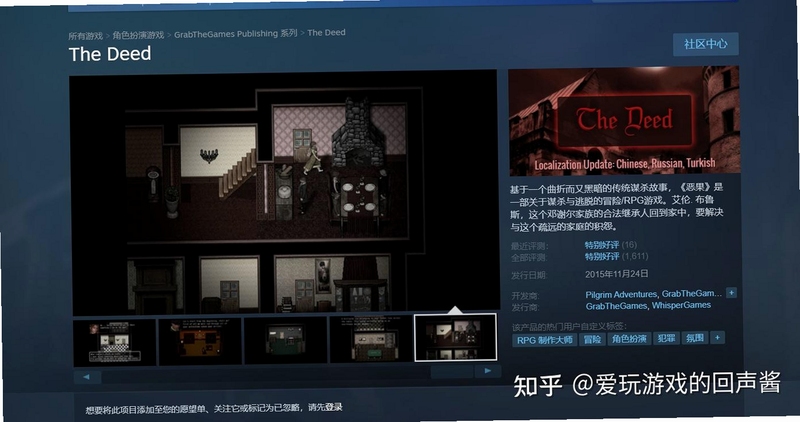Click the 登录 login link
The image size is (800, 422).
[x=333, y=407]
